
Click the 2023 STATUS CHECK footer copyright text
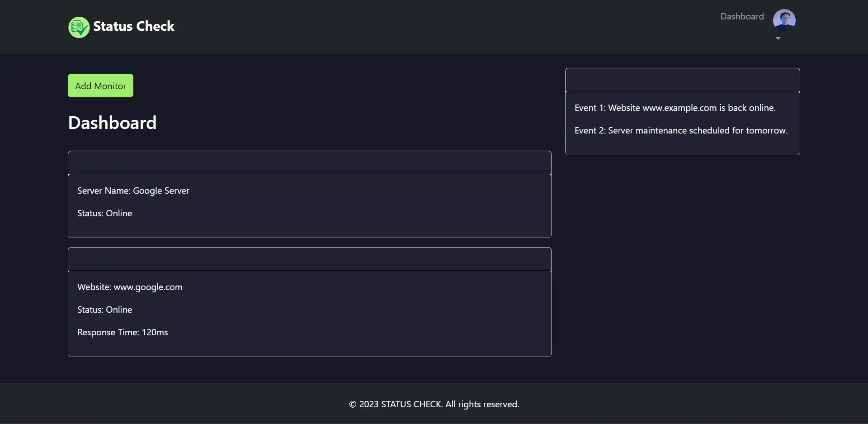click(434, 404)
